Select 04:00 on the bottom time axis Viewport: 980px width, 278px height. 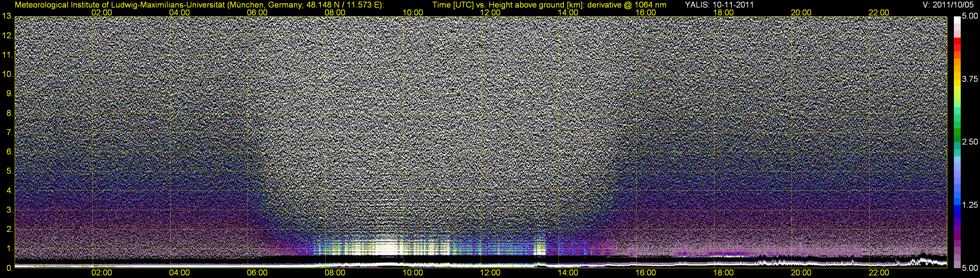click(180, 273)
